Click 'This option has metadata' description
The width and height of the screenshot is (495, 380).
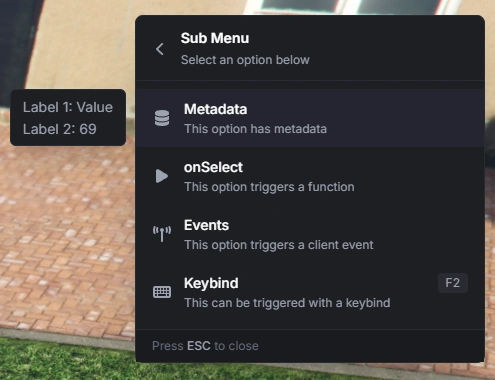[255, 129]
